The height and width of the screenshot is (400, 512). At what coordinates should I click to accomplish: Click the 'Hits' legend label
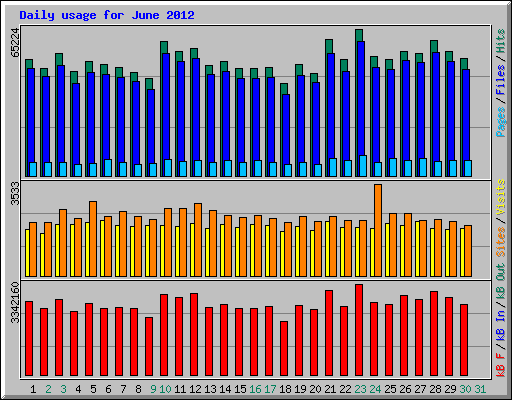coord(500,41)
